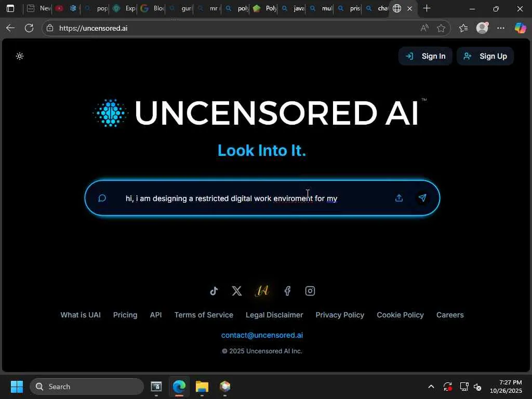Click the browser refresh button
The image size is (532, 399).
pyautogui.click(x=29, y=28)
